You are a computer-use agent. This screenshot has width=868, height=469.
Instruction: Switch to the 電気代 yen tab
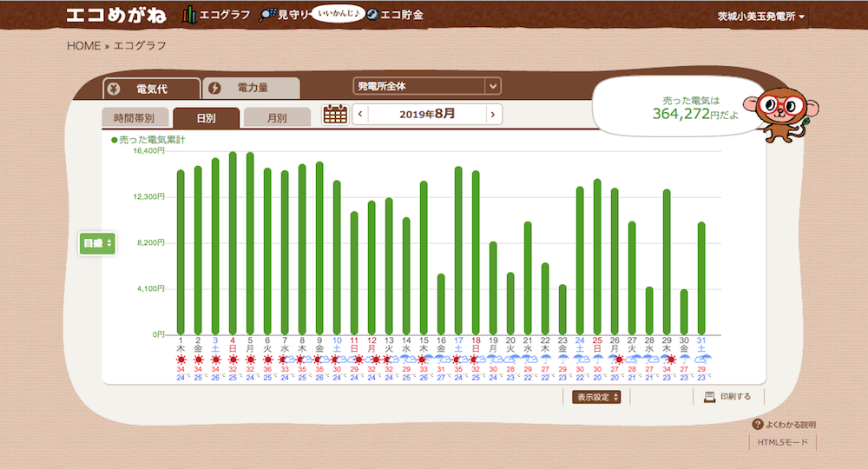click(x=151, y=89)
